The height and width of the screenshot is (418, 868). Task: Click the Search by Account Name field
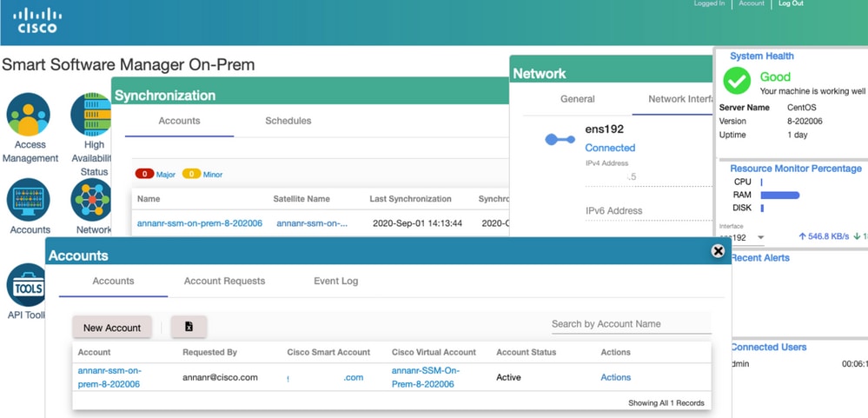tap(631, 324)
